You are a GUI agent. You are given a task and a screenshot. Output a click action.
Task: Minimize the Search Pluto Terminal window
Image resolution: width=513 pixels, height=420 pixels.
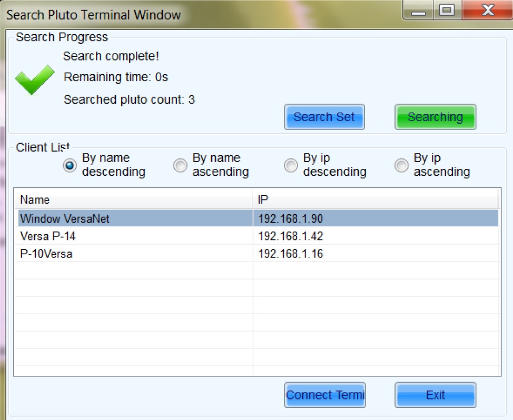pos(418,11)
